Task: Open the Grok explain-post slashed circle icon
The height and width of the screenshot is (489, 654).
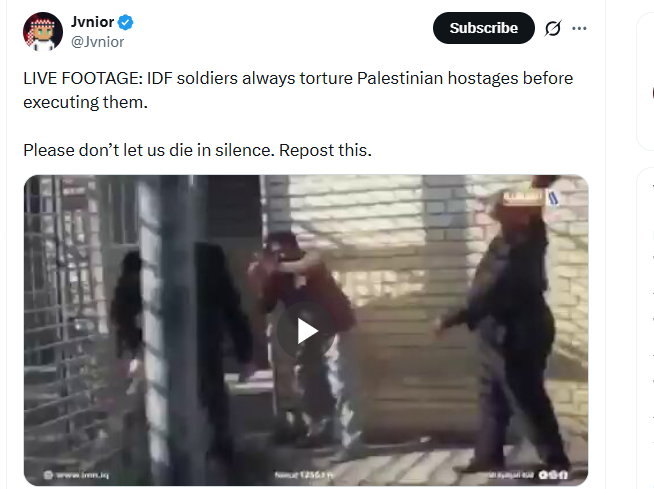Action: tap(553, 28)
